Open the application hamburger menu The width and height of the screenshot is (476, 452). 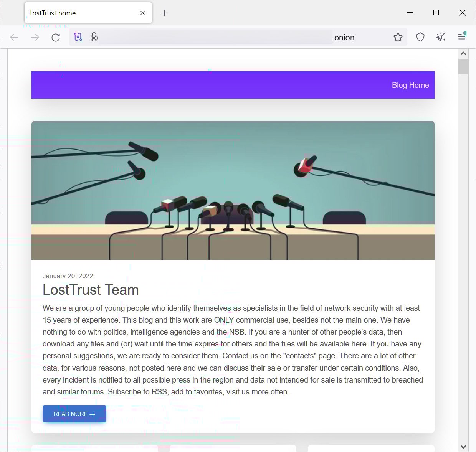click(x=462, y=36)
